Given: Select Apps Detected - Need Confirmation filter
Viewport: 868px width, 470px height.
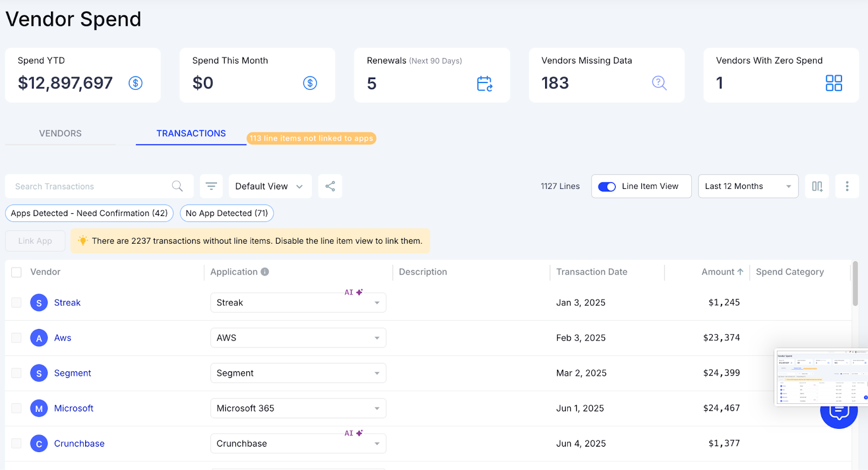Looking at the screenshot, I should (x=90, y=213).
